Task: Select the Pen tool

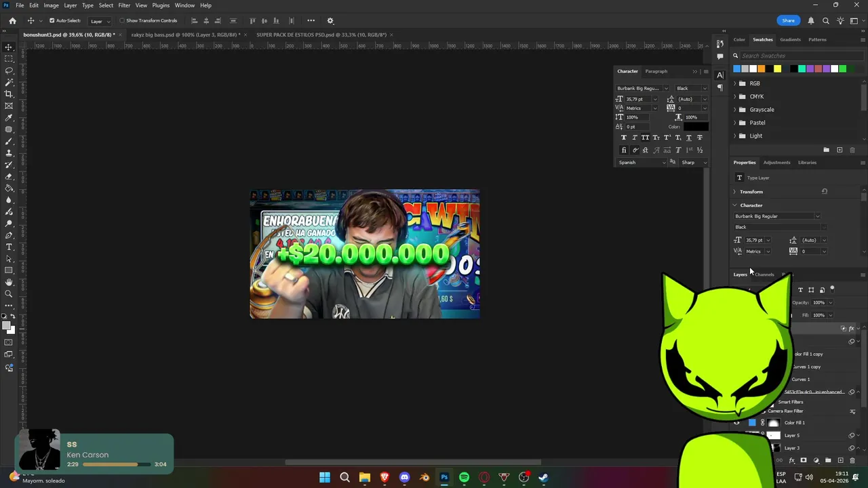Action: click(x=9, y=235)
